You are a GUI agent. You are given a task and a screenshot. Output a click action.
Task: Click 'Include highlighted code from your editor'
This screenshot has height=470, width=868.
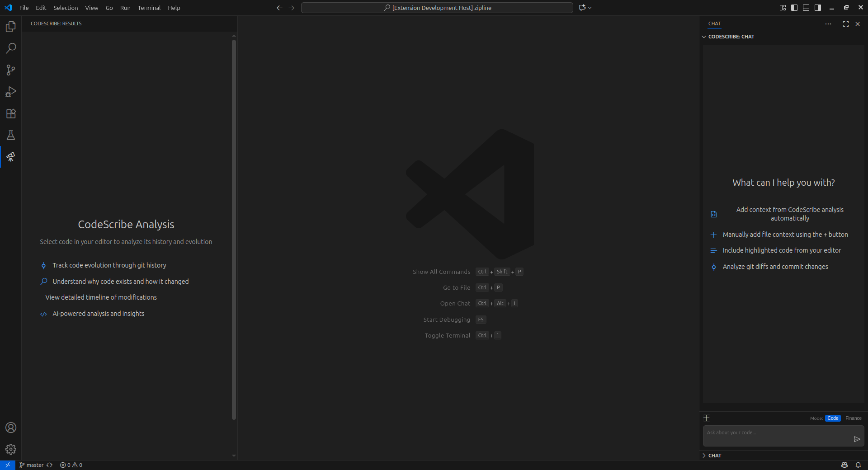click(782, 250)
